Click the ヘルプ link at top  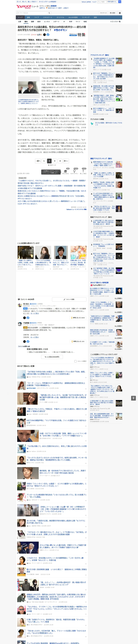(x=94, y=2)
